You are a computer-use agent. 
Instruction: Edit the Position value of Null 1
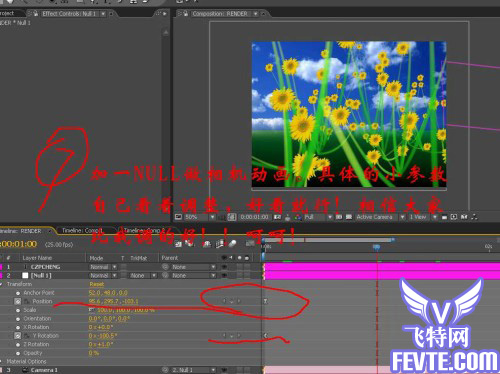coord(113,301)
